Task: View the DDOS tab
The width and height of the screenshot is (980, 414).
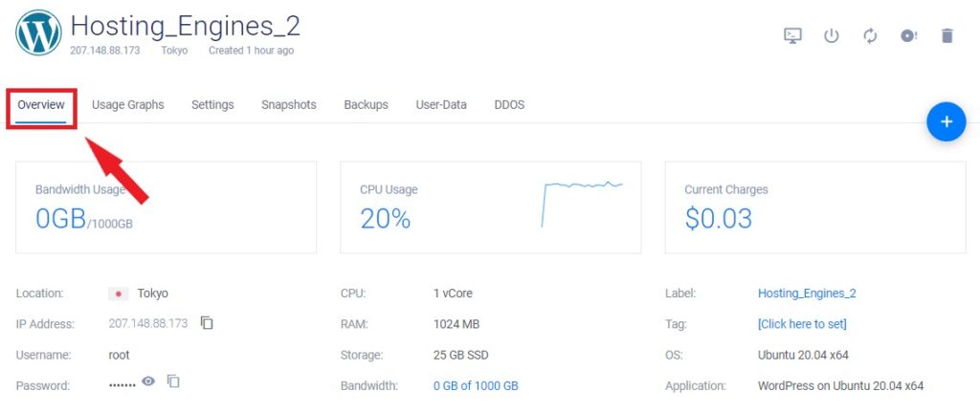Action: tap(509, 105)
